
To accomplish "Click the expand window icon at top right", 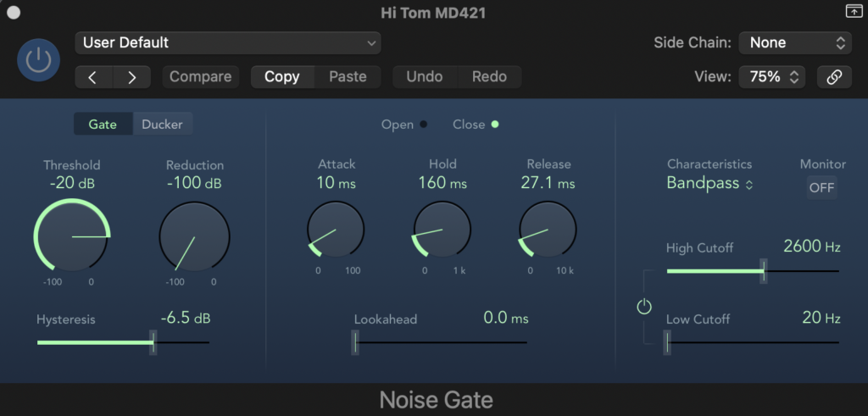I will click(x=852, y=11).
